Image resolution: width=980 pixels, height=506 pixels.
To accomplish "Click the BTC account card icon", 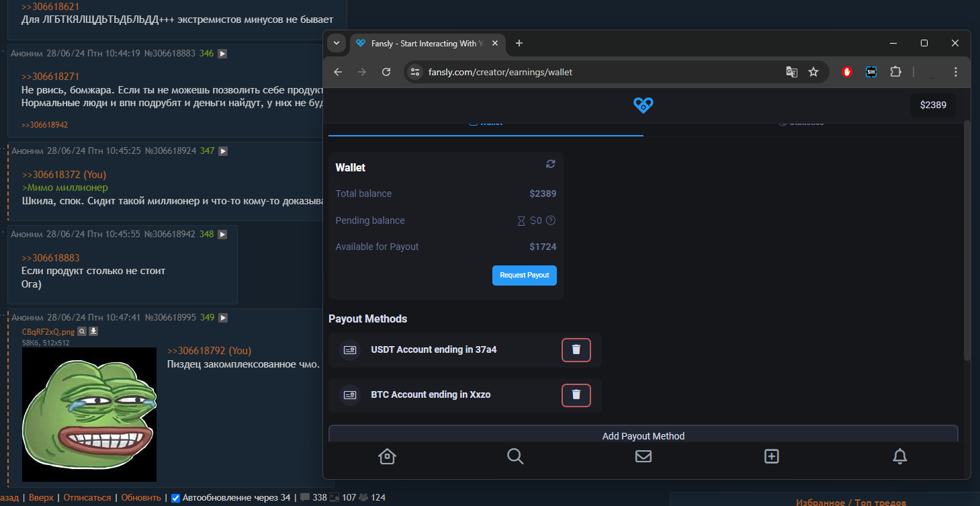I will (x=350, y=395).
